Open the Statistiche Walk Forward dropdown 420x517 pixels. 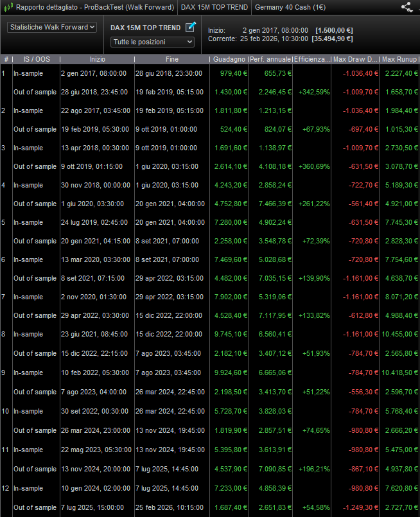click(x=52, y=28)
